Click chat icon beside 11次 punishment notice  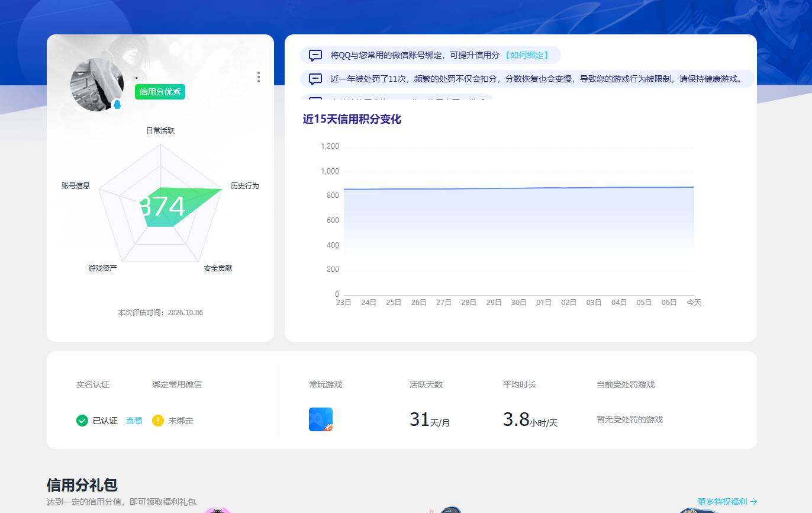point(315,79)
